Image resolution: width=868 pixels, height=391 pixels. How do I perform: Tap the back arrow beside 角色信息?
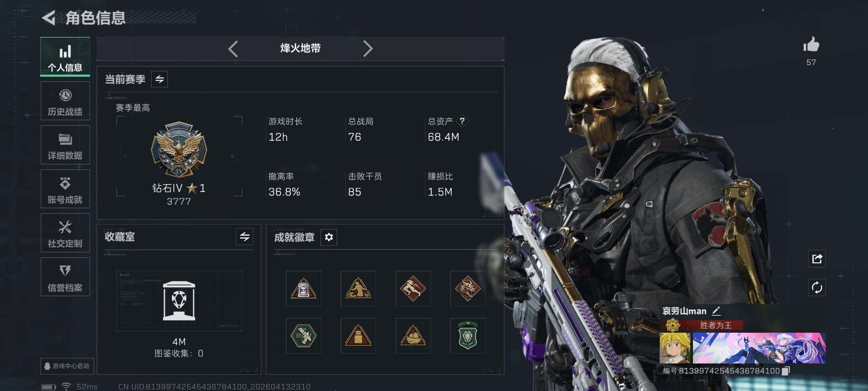pos(49,18)
